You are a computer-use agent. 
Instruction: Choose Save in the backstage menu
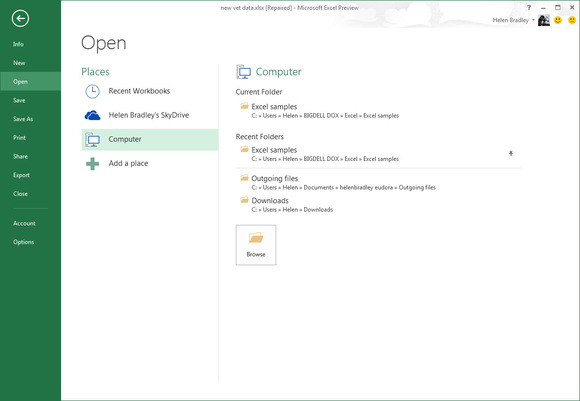click(19, 100)
